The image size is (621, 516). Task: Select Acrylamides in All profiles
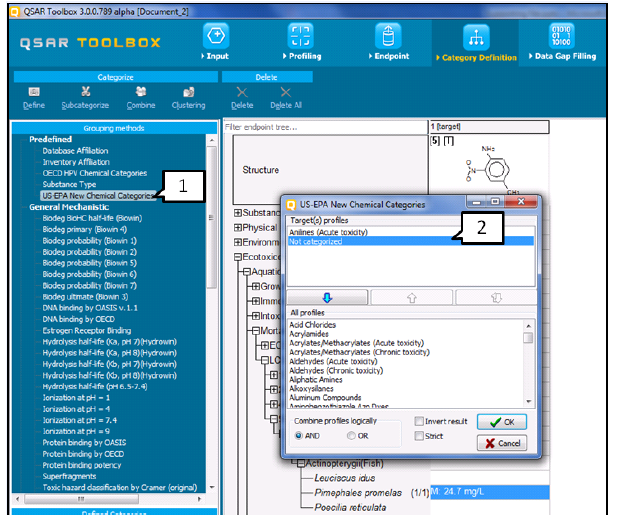click(x=309, y=334)
